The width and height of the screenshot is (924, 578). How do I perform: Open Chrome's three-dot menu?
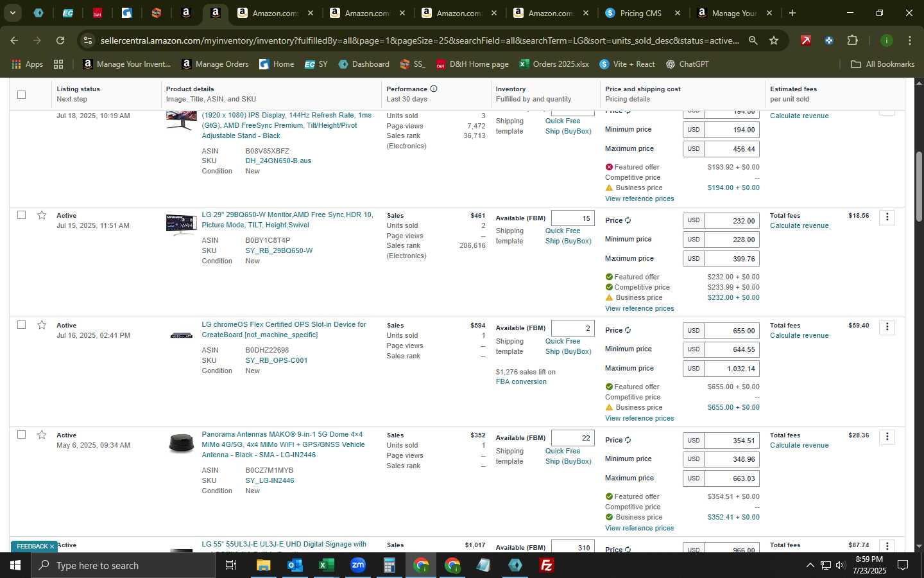click(909, 40)
